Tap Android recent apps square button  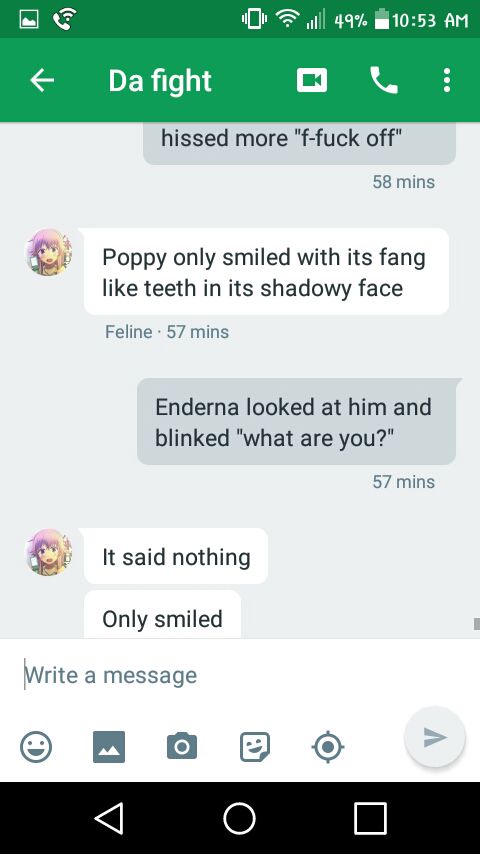coord(370,818)
